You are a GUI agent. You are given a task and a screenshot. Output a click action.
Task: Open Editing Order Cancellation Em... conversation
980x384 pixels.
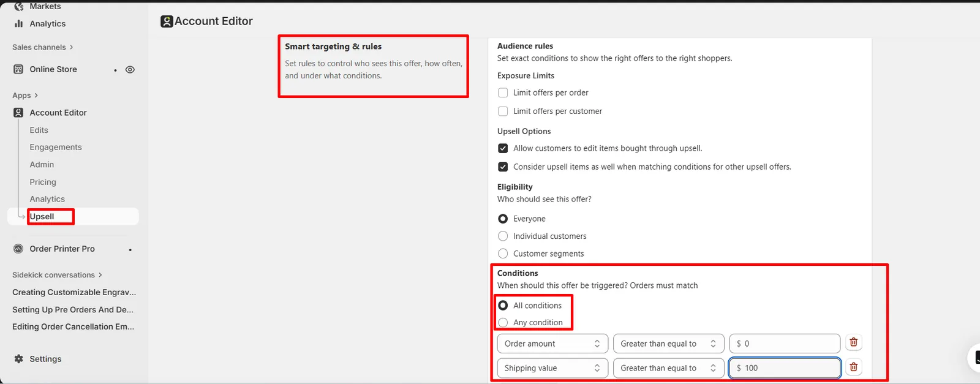click(73, 326)
